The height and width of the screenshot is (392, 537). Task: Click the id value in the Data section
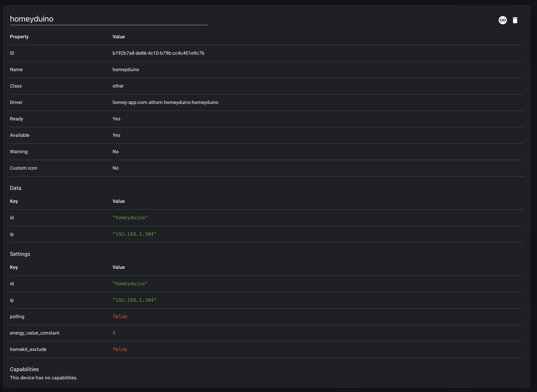pos(130,218)
